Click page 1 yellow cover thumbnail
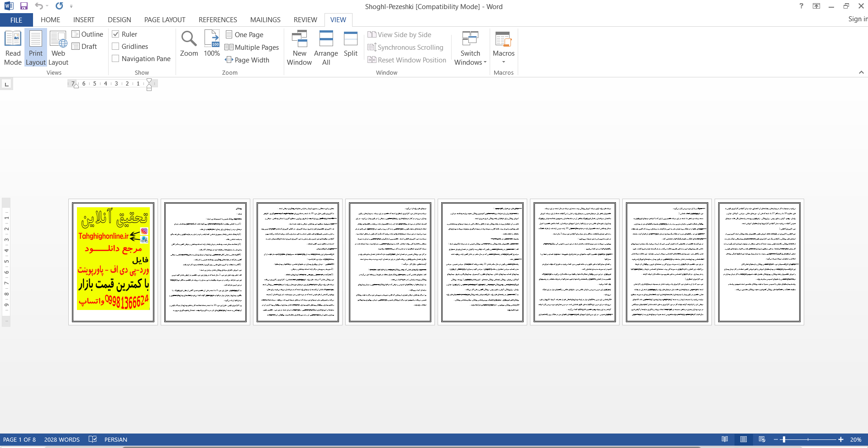 click(x=113, y=262)
